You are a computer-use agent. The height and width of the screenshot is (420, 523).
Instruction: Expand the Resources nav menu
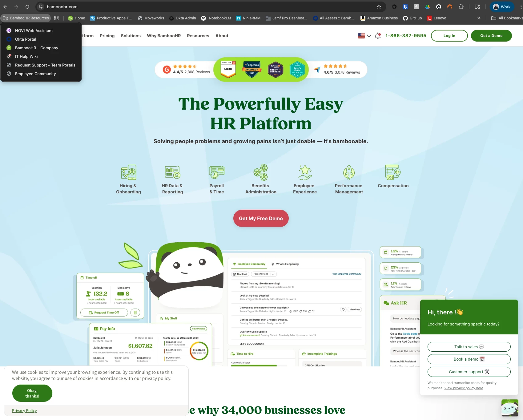tap(198, 36)
